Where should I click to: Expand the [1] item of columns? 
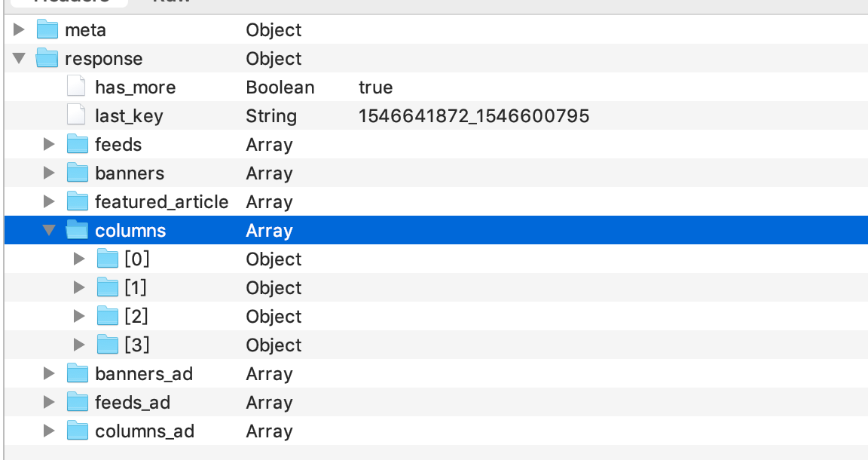coord(80,288)
